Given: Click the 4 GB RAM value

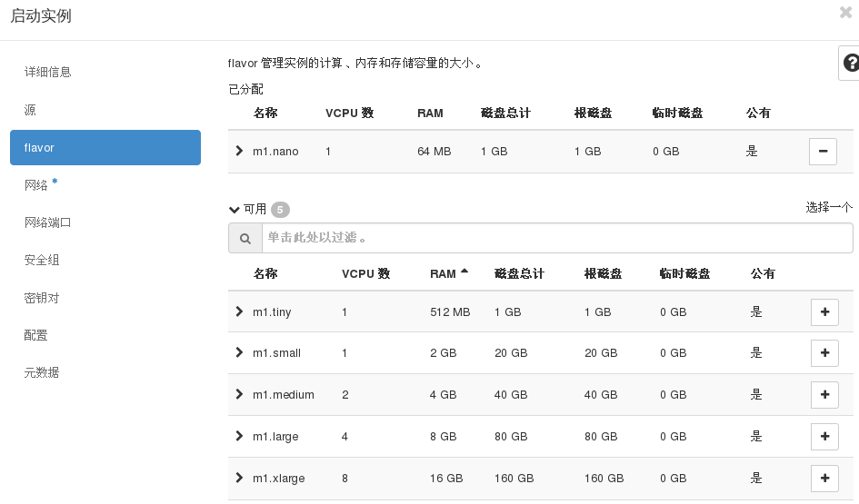Looking at the screenshot, I should (443, 394).
